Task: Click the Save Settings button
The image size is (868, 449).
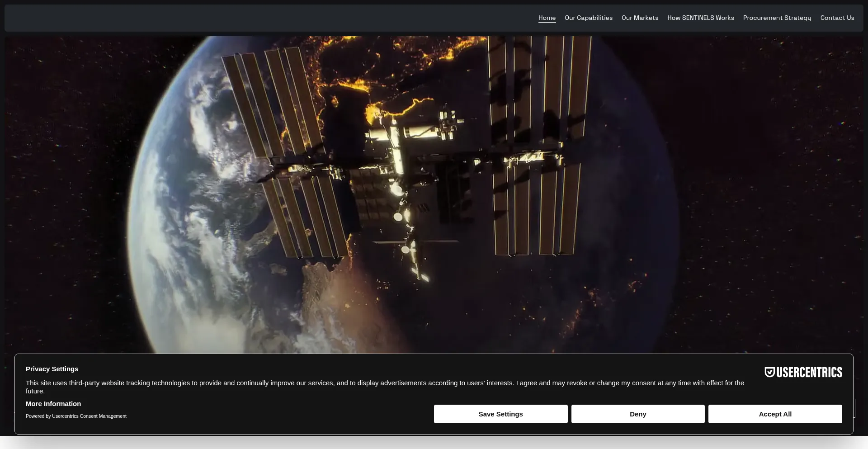Action: pyautogui.click(x=500, y=414)
